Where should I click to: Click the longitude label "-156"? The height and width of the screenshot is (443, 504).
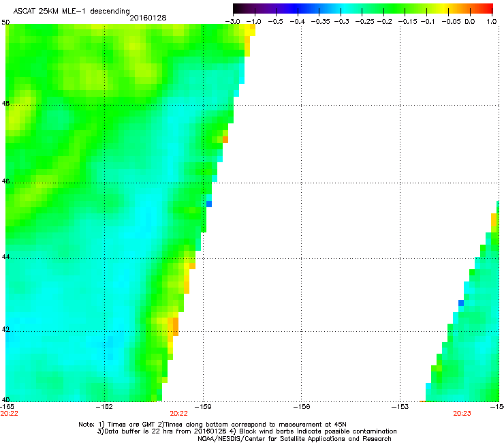302,407
